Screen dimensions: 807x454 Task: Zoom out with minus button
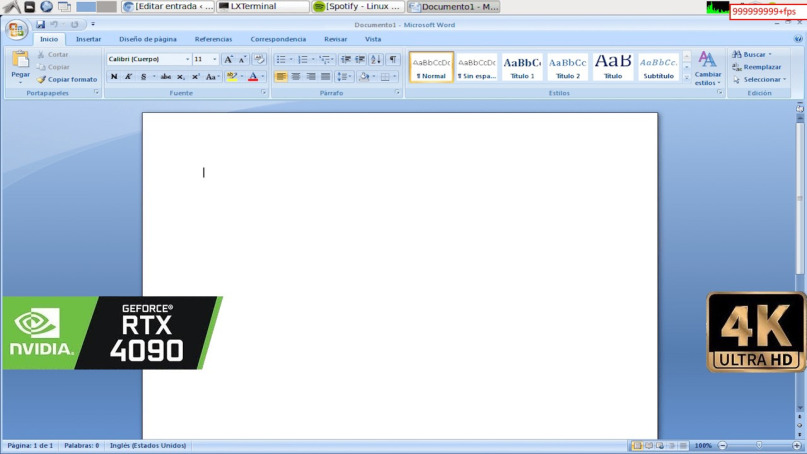722,445
